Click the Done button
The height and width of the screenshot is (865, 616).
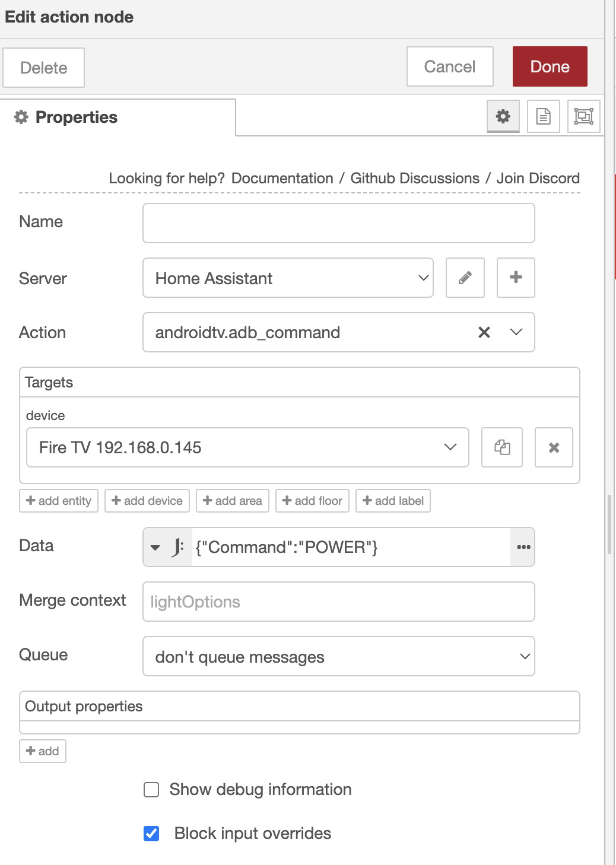[550, 66]
